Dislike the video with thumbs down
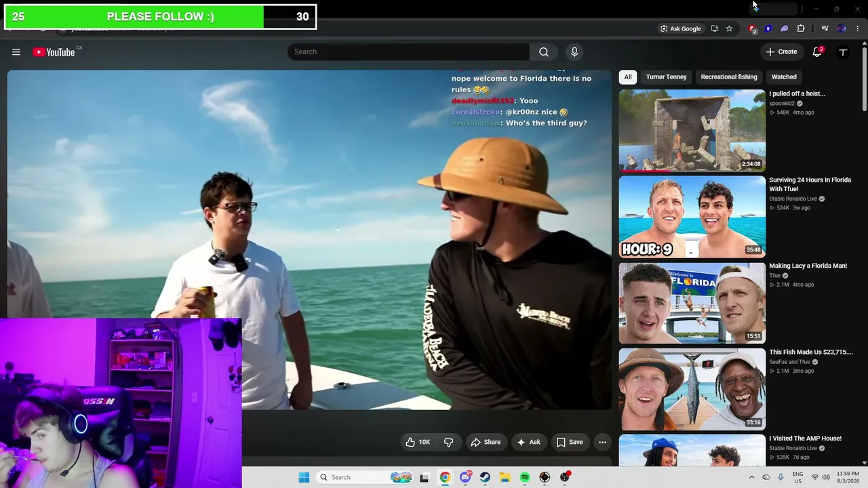868x488 pixels. (448, 443)
